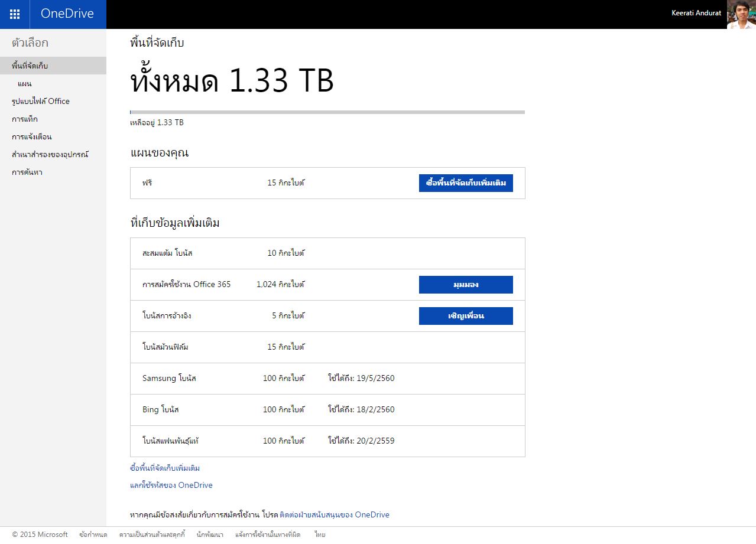Click the มุมมอง button for Office 365
Viewport: 756px width, 544px height.
pyautogui.click(x=466, y=285)
